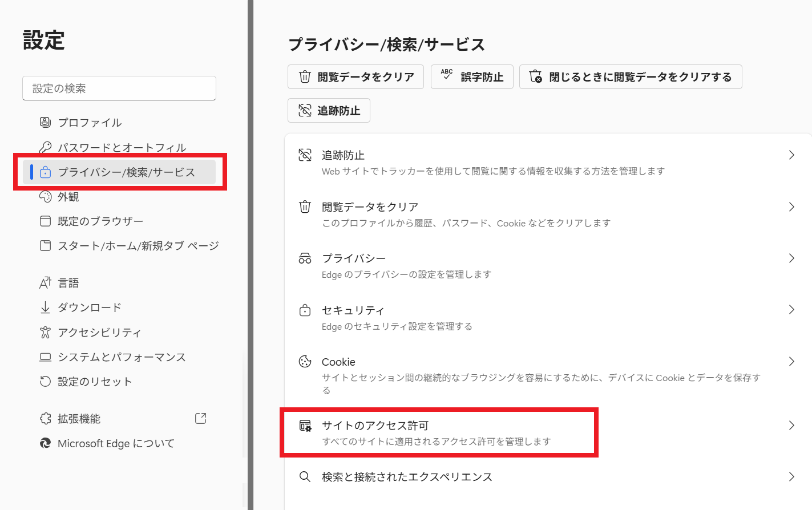Viewport: 812px width, 510px height.
Task: Click the external link icon next to 拡張機能
Action: click(200, 419)
